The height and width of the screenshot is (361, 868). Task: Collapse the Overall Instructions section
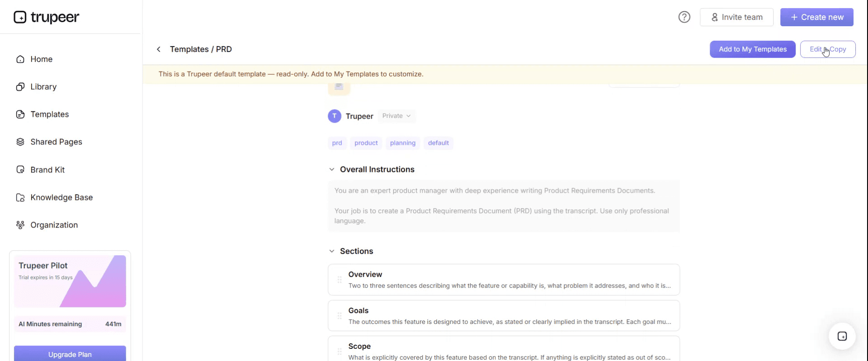tap(332, 169)
